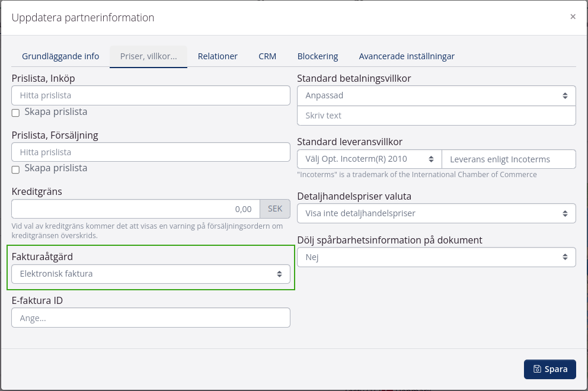Image resolution: width=588 pixels, height=391 pixels.
Task: Click the Prislista, Inköp search field
Action: pyautogui.click(x=151, y=95)
